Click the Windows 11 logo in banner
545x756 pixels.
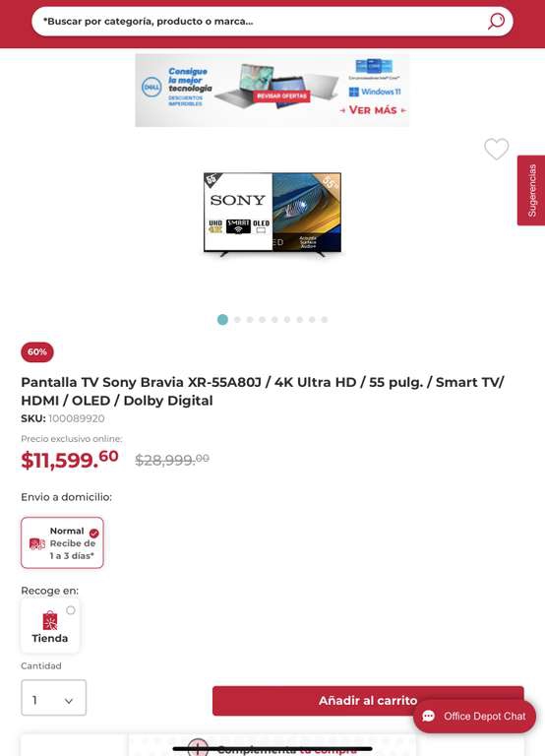tap(375, 92)
